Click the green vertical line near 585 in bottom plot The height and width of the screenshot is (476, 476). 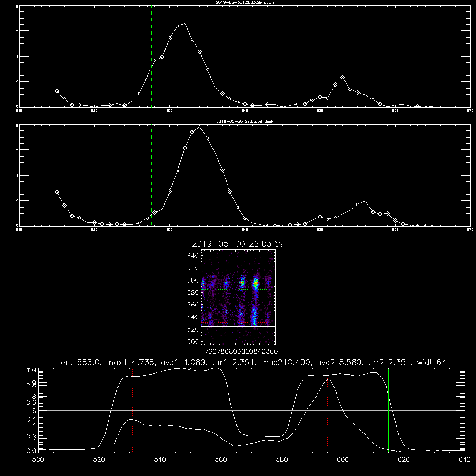tap(296, 410)
